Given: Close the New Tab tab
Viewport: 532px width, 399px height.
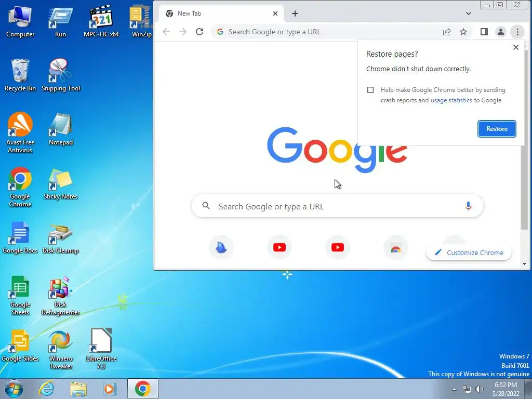Looking at the screenshot, I should [x=275, y=14].
